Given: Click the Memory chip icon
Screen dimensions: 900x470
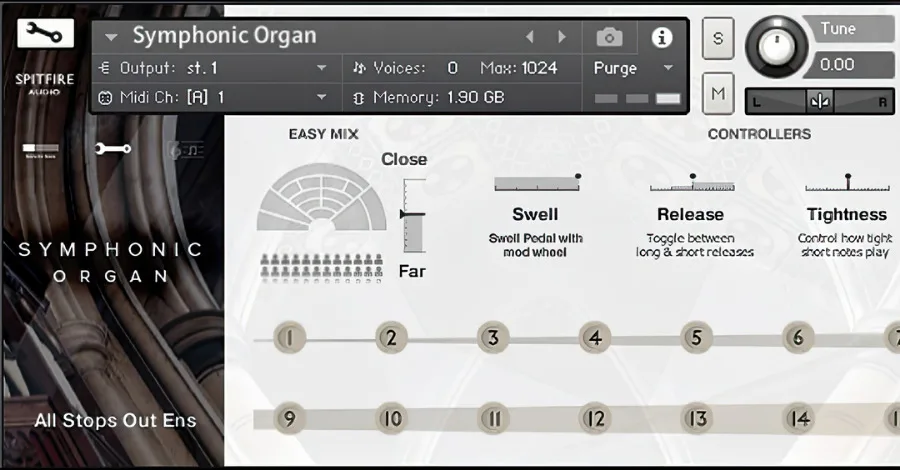Looking at the screenshot, I should (359, 98).
